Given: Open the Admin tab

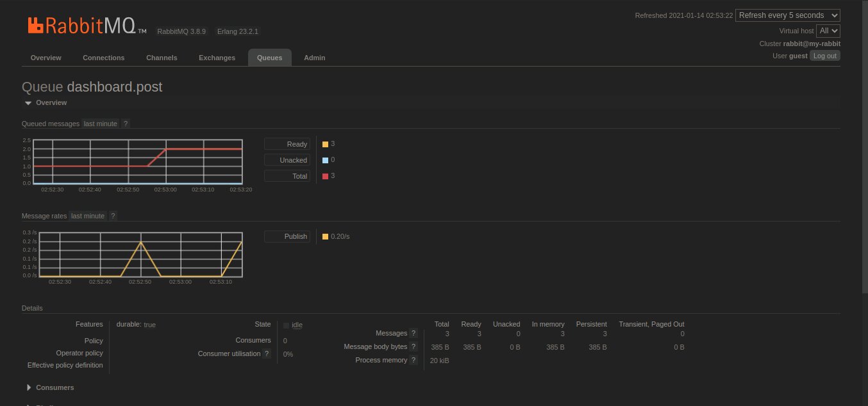Looking at the screenshot, I should click(314, 58).
